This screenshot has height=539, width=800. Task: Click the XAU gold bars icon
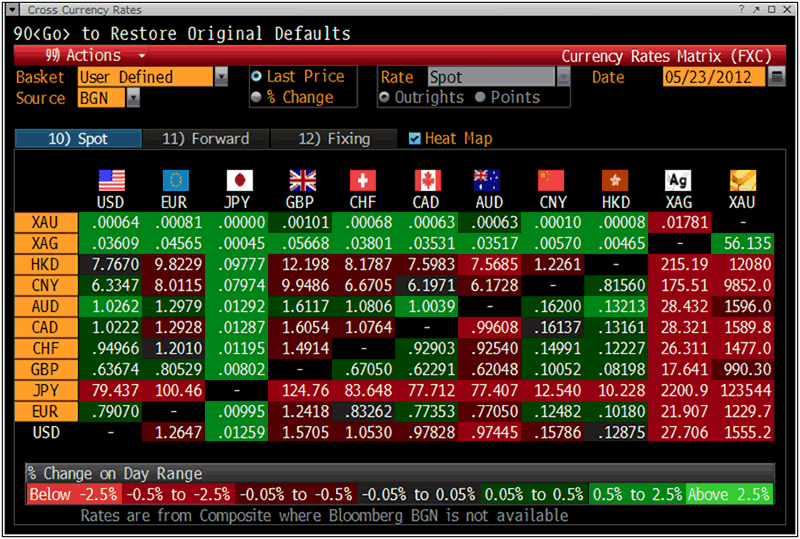coord(743,181)
